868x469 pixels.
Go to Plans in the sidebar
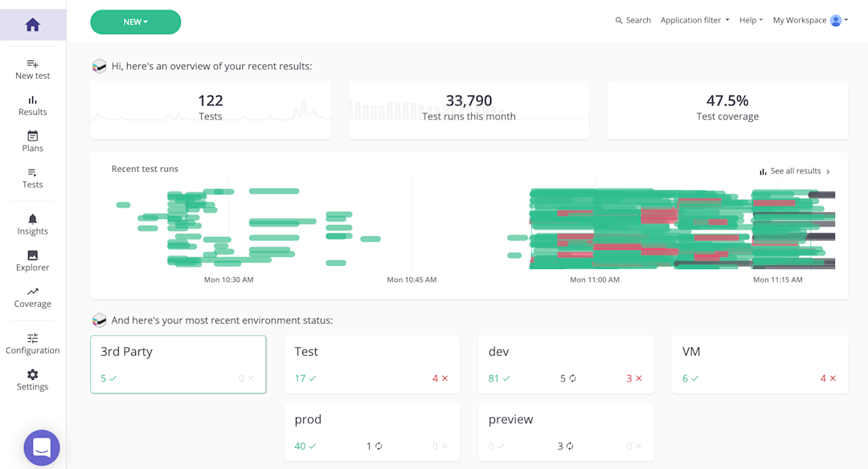[x=33, y=141]
